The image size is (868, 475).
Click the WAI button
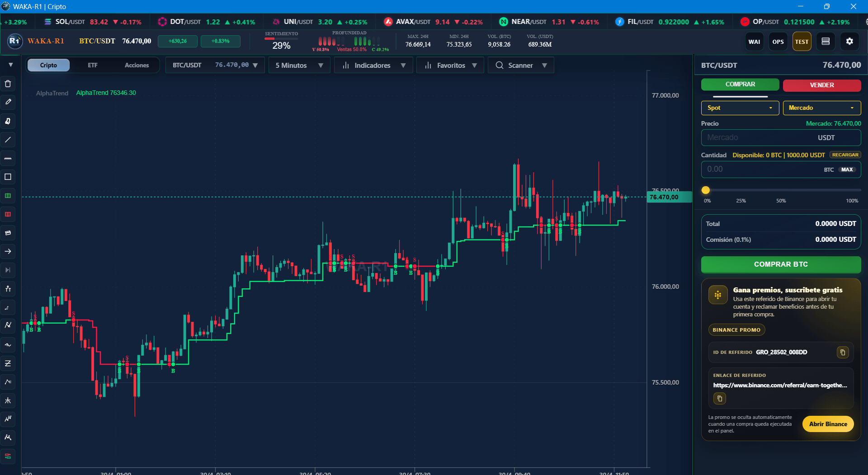tap(754, 42)
